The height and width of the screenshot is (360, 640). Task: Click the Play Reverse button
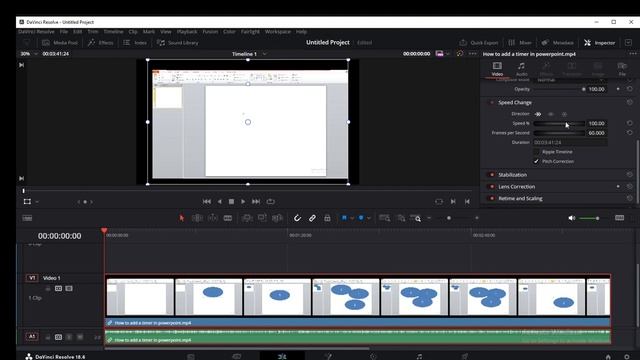coord(220,201)
